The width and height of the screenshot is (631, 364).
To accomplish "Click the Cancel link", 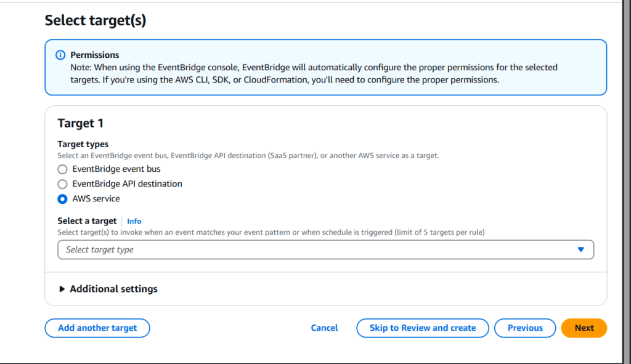I will 324,328.
